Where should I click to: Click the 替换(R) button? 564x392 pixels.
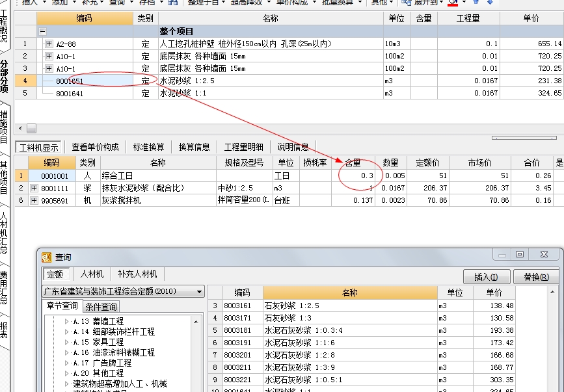point(536,277)
